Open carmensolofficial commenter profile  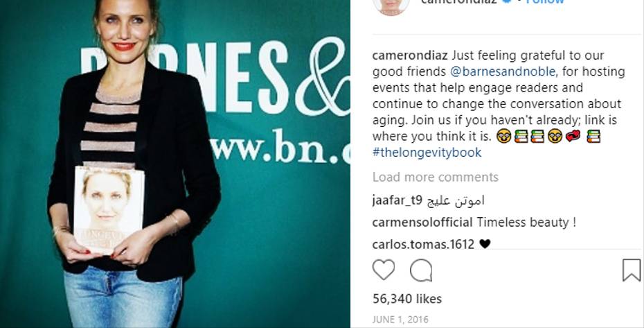coord(422,223)
